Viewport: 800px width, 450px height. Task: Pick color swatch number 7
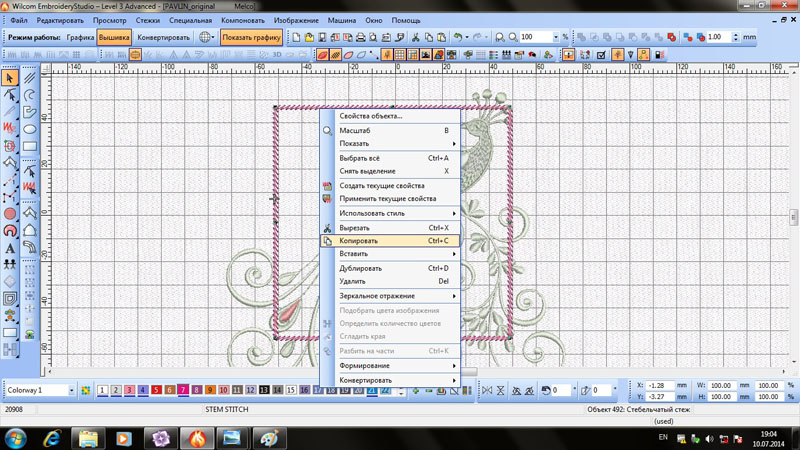pos(183,390)
